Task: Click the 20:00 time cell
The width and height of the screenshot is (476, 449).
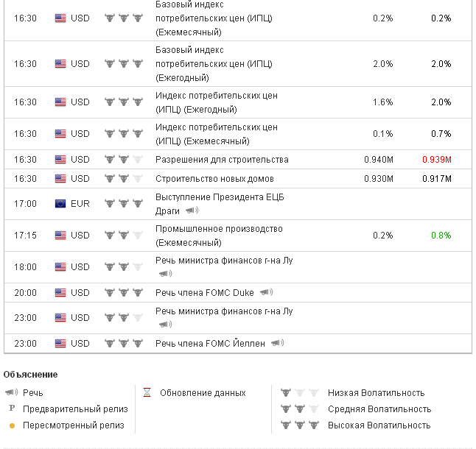Action: click(25, 292)
